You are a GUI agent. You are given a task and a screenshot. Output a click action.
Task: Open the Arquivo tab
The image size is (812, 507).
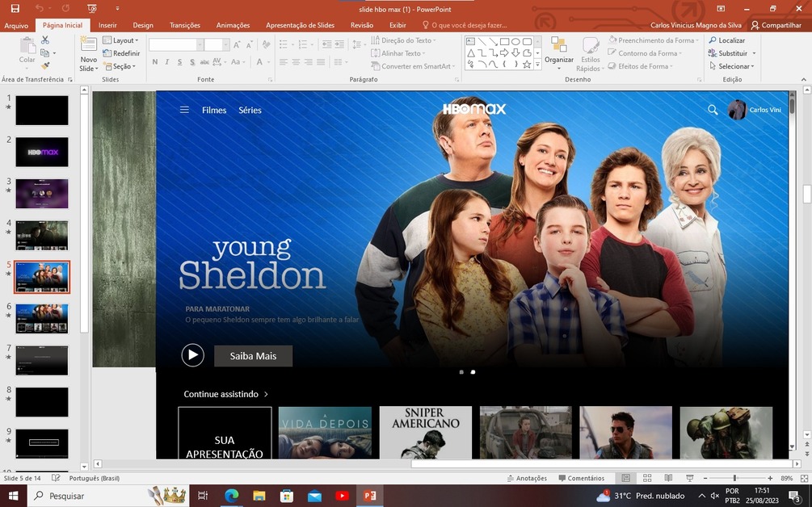[16, 25]
